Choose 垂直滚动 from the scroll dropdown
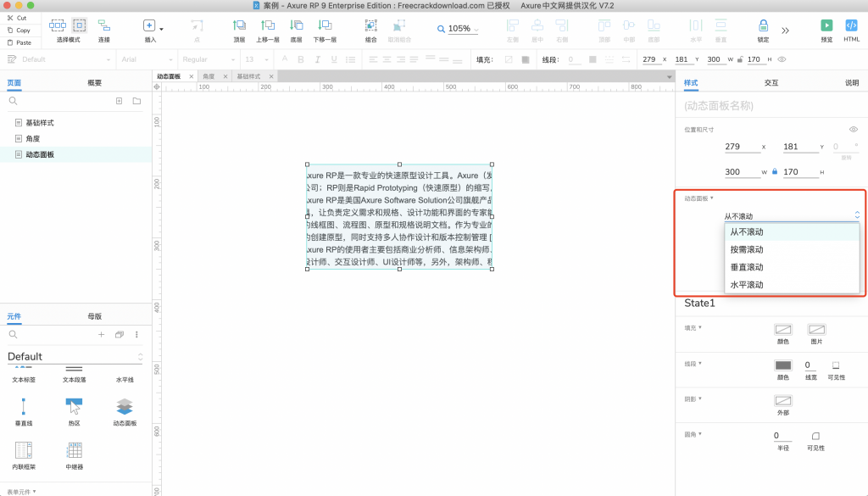Image resolution: width=868 pixels, height=496 pixels. click(x=747, y=267)
